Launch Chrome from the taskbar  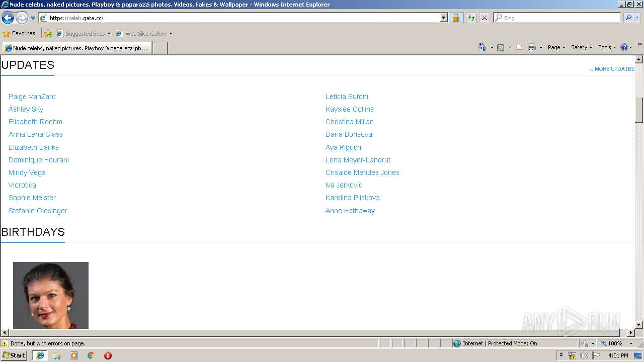tap(91, 355)
